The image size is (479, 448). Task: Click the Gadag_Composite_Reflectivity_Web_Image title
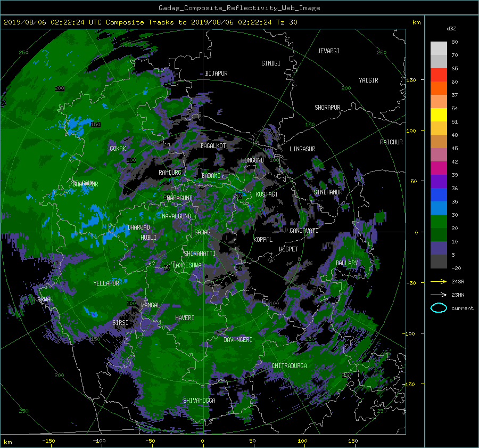coord(239,8)
